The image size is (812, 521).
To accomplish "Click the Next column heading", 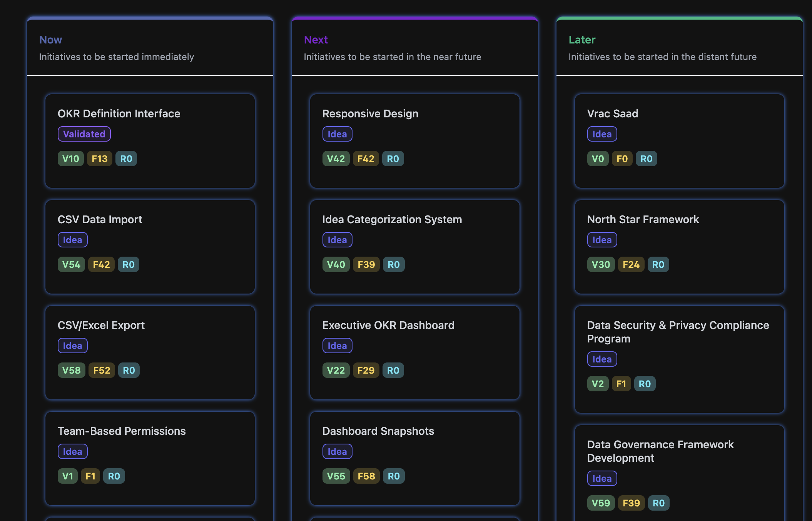I will click(316, 40).
